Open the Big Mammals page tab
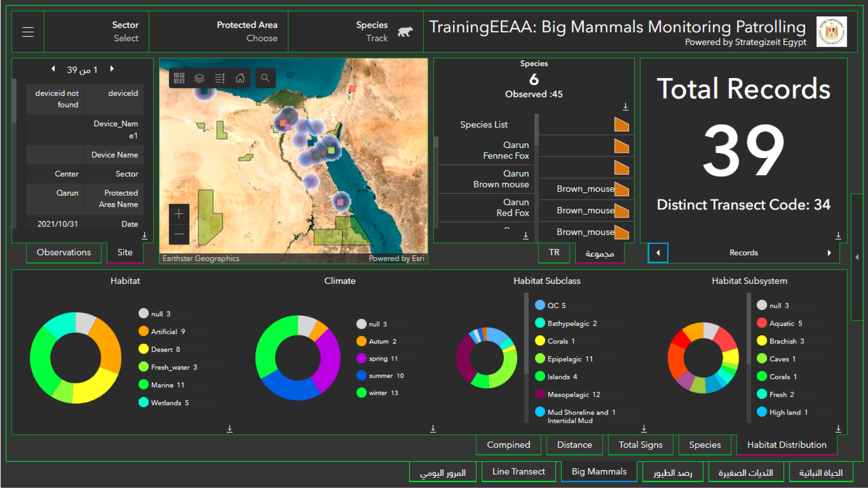The image size is (868, 488). 599,472
